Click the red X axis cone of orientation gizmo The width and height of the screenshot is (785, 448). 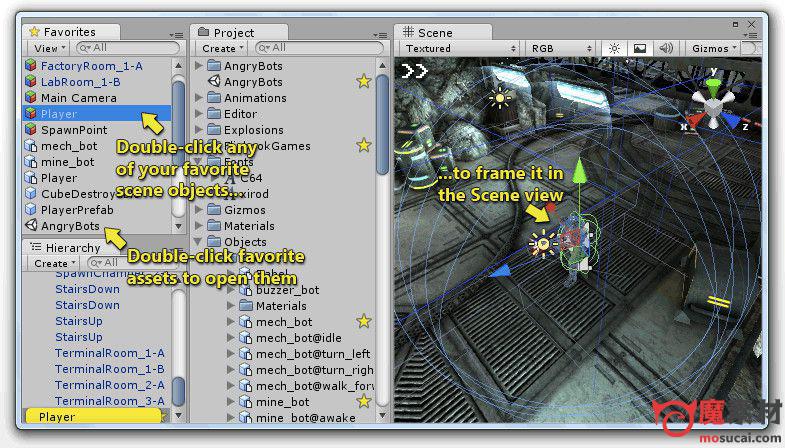tap(695, 121)
